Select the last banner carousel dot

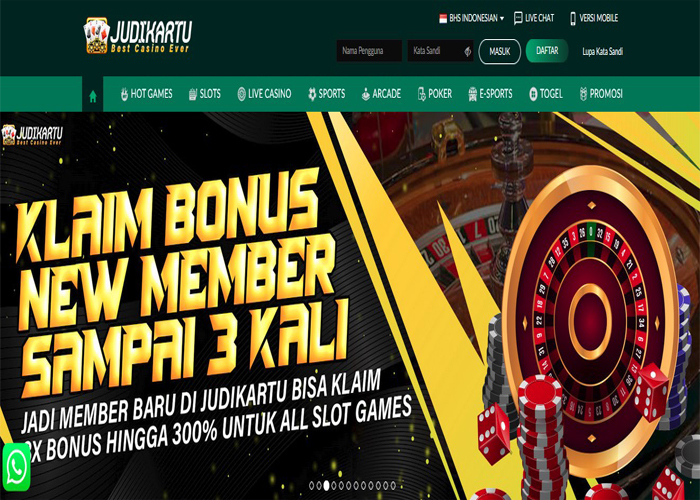[393, 485]
